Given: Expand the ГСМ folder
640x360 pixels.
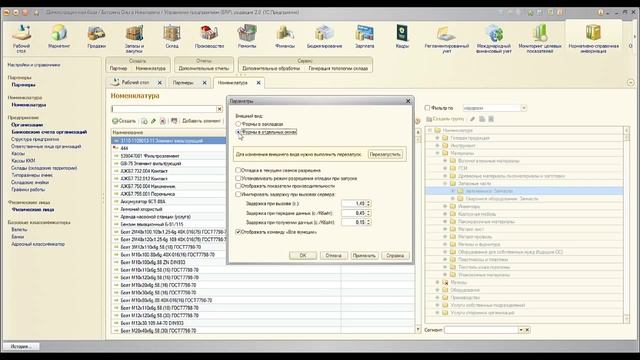Looking at the screenshot, I should point(445,168).
